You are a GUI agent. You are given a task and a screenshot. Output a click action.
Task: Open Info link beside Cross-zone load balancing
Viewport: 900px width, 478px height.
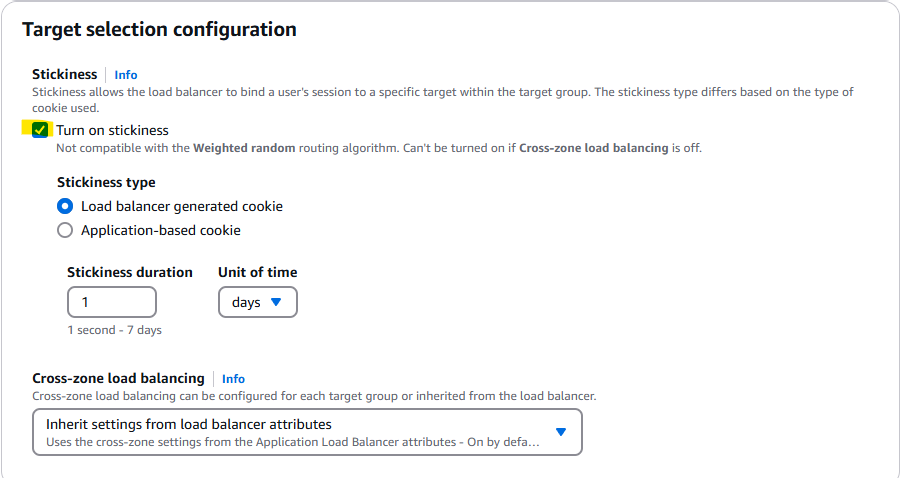[233, 379]
